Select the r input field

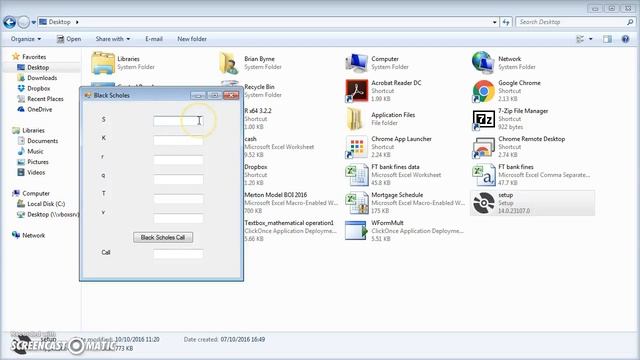pos(178,160)
